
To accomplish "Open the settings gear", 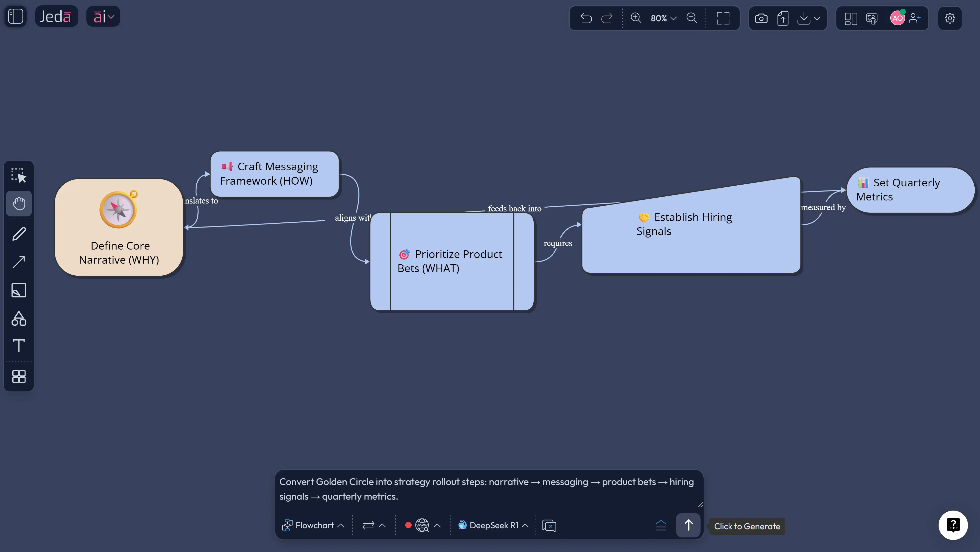I will point(950,18).
